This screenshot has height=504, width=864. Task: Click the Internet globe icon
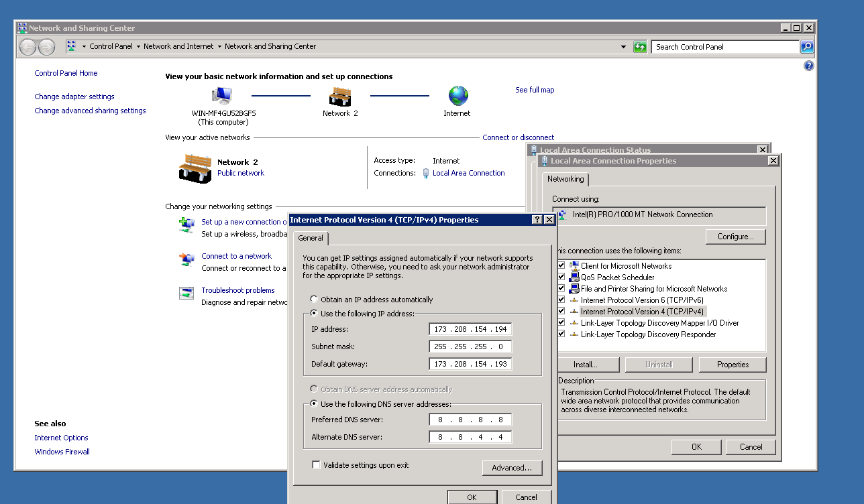coord(458,96)
